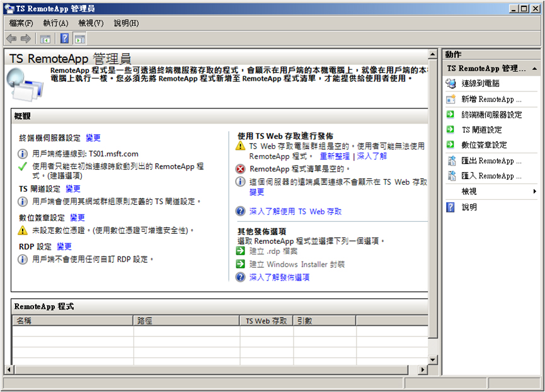Click the green arrow beside 建立 Windows Installer 封裝

pos(240,264)
